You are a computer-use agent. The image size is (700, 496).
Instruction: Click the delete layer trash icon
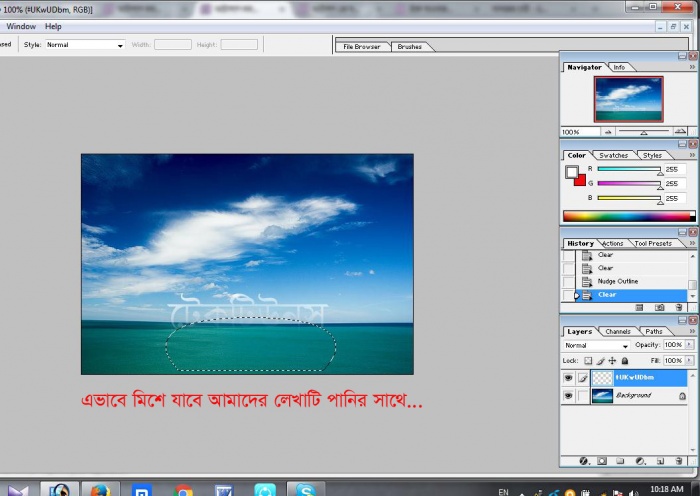click(x=681, y=461)
